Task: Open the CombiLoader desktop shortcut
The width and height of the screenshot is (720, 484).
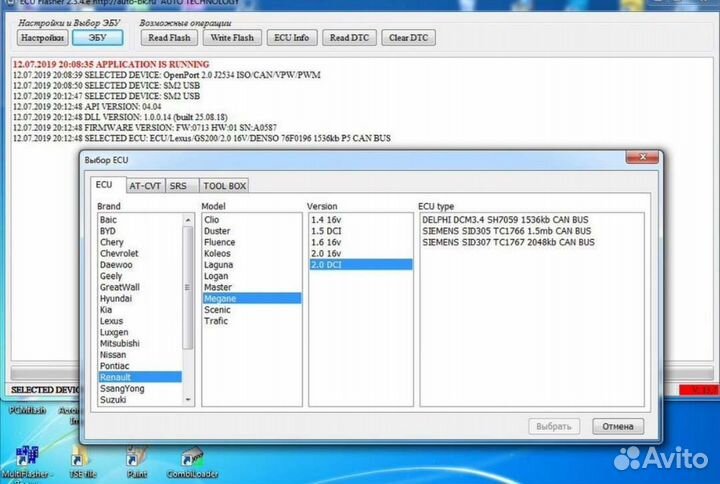Action: click(x=192, y=463)
